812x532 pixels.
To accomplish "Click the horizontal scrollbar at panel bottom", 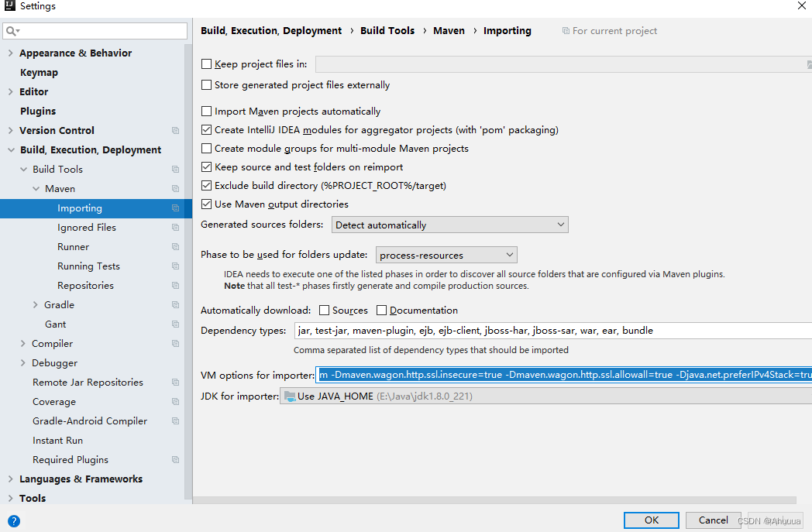I will pyautogui.click(x=494, y=500).
